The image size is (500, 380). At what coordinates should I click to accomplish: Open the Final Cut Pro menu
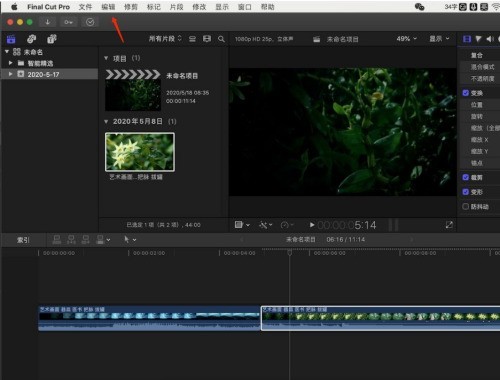[x=48, y=7]
